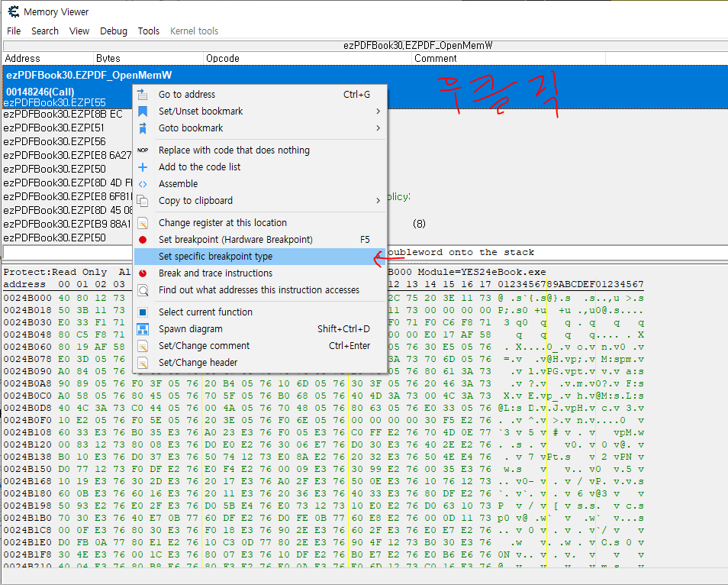Open the Tools menu
728x585 pixels.
pos(149,31)
